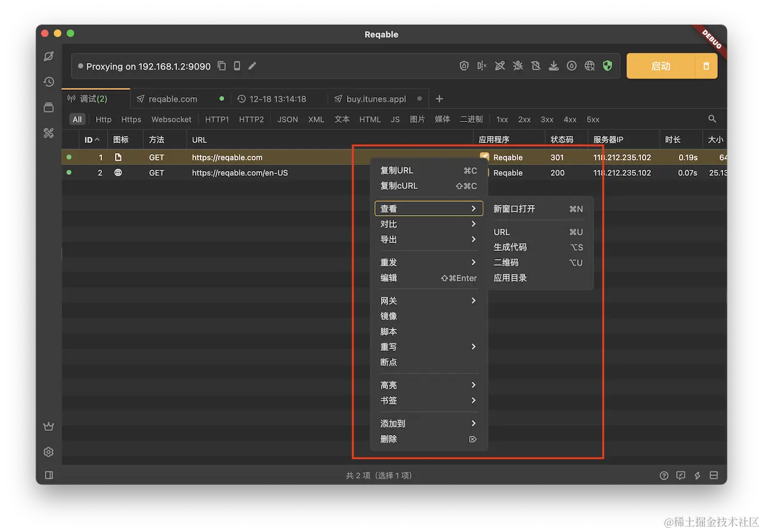This screenshot has height=532, width=763.
Task: Open settings with the gear icon
Action: point(49,452)
